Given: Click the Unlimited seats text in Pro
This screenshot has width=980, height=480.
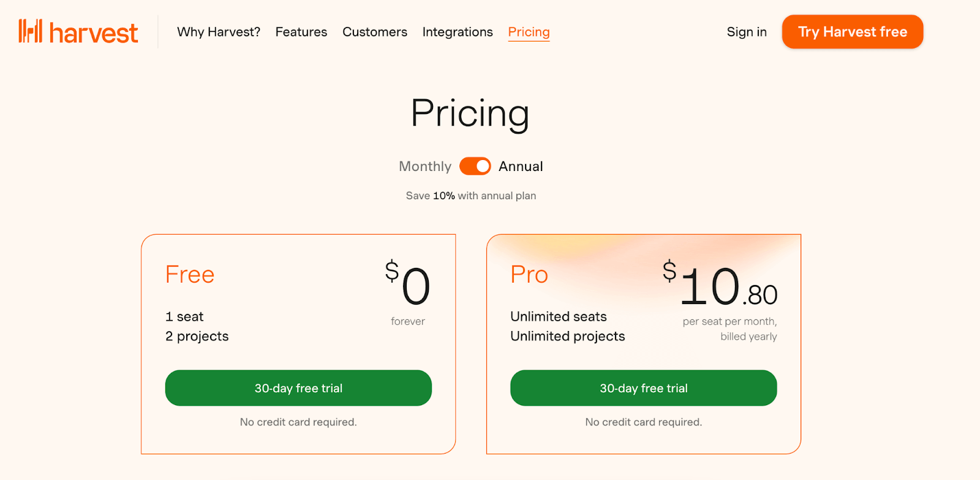Looking at the screenshot, I should pyautogui.click(x=559, y=316).
